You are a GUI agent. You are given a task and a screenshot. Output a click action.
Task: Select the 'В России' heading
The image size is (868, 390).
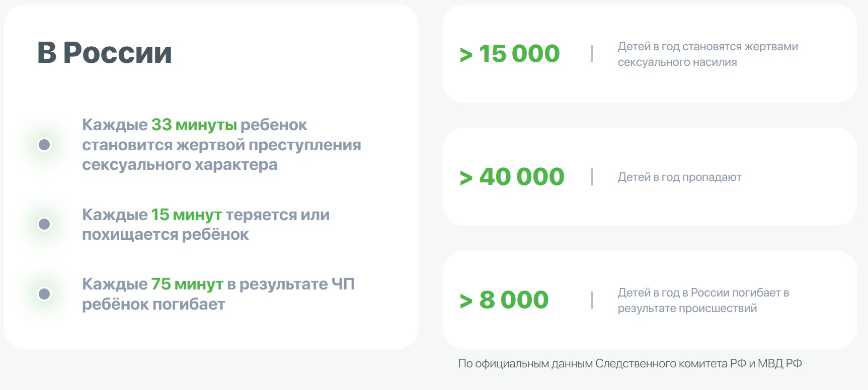(x=105, y=53)
